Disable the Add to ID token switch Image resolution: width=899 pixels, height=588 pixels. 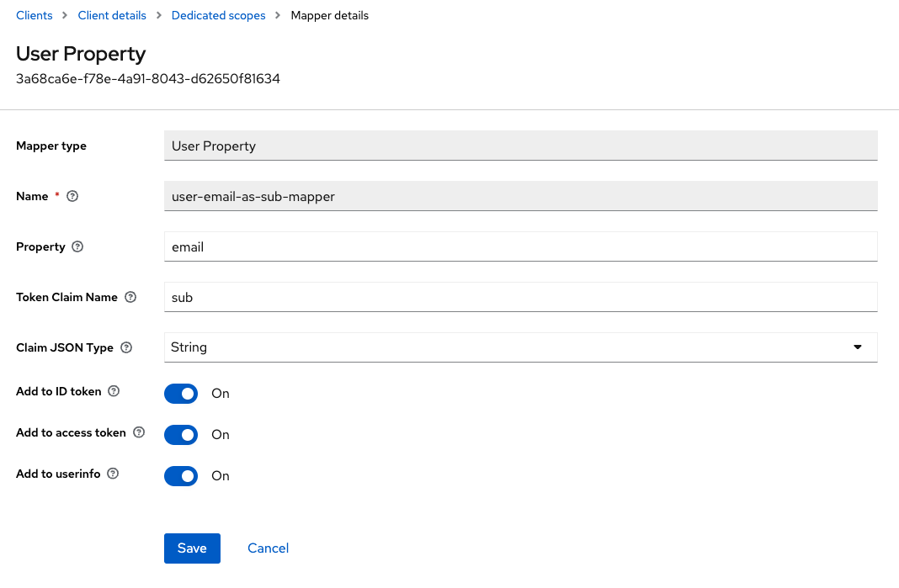click(181, 394)
